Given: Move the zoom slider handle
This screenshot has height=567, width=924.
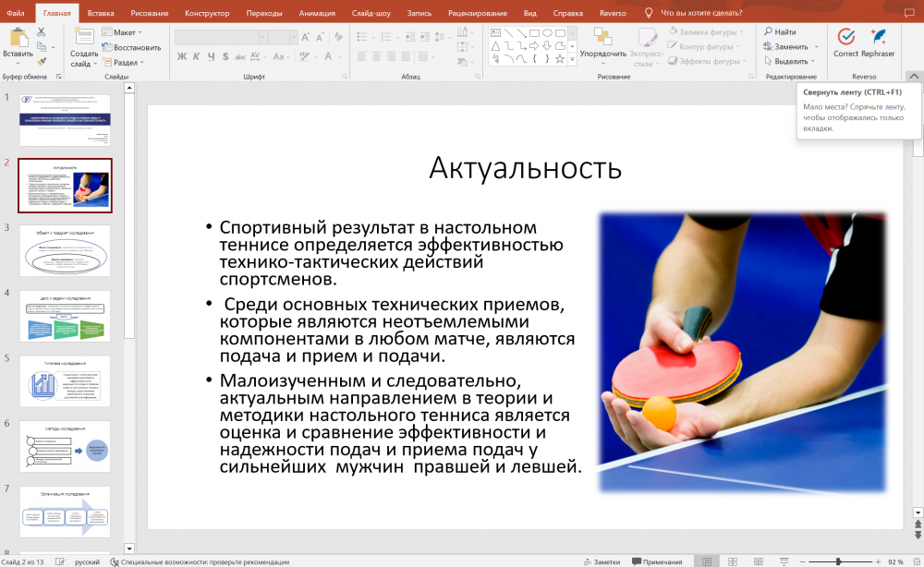Looking at the screenshot, I should coord(838,561).
